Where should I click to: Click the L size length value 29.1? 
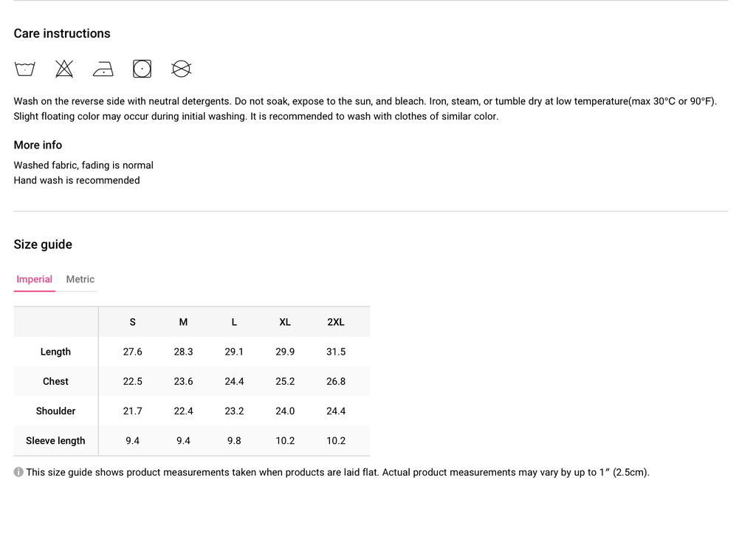coord(234,352)
